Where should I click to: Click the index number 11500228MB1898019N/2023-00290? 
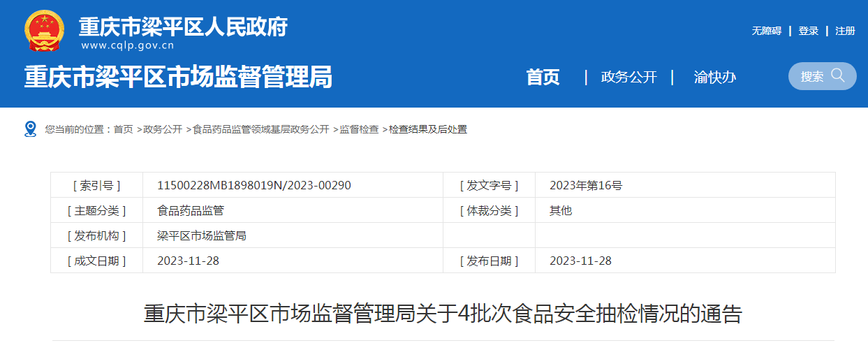254,185
